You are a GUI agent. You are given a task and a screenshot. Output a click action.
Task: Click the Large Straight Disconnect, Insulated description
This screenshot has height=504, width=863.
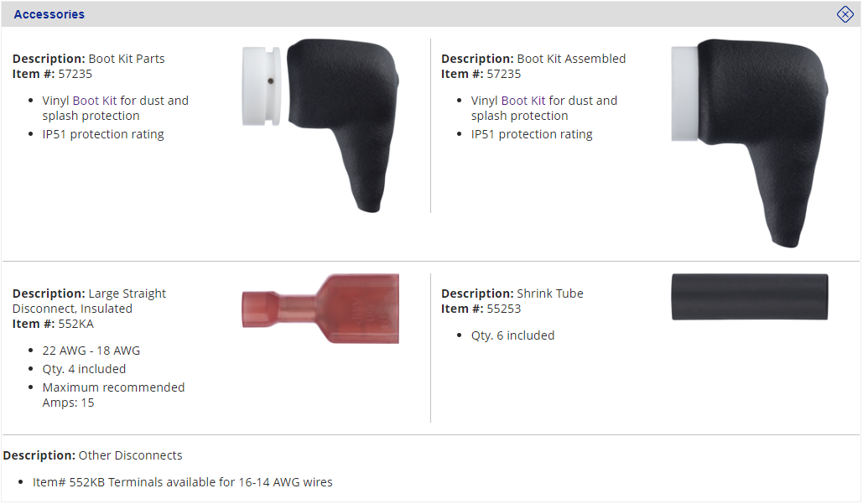click(x=90, y=301)
